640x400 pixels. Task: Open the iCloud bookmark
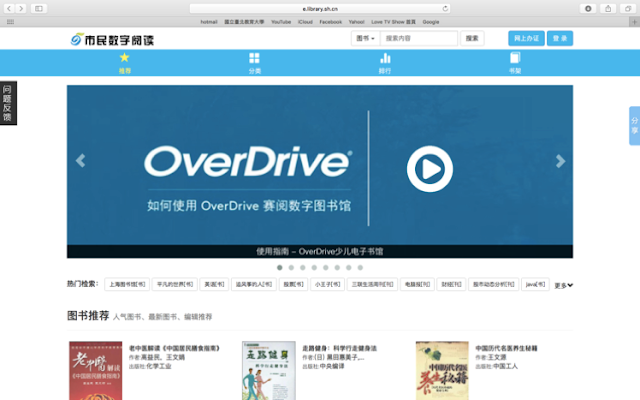[x=305, y=22]
